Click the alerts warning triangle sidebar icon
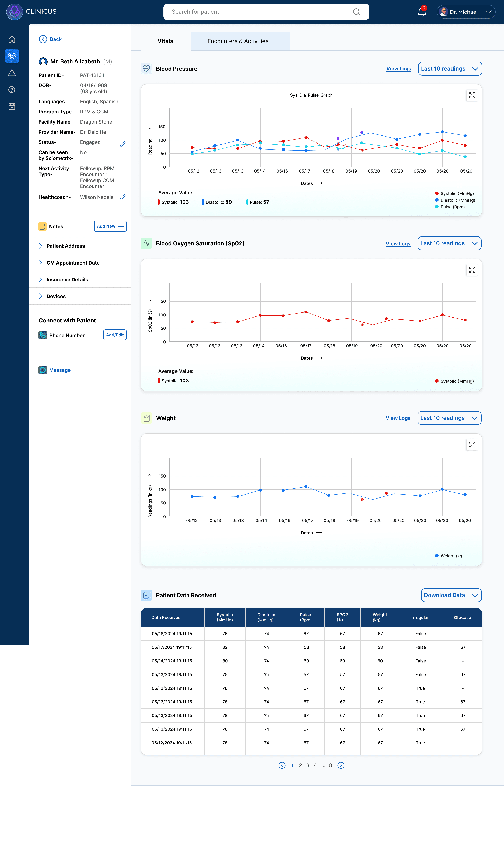504x856 pixels. click(12, 73)
